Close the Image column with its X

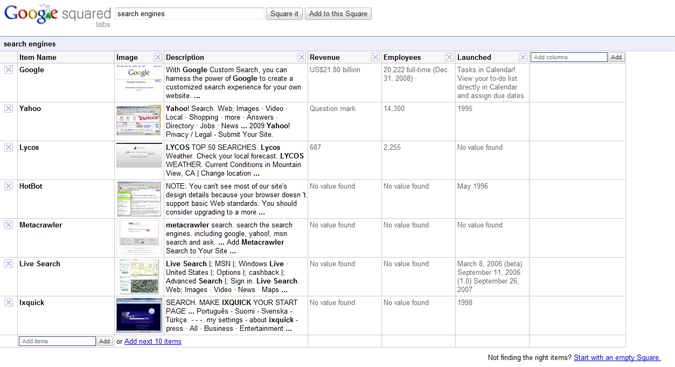click(x=158, y=57)
